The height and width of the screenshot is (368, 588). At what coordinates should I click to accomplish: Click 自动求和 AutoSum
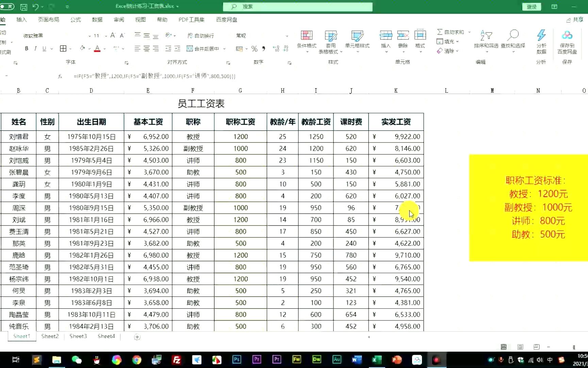(x=451, y=32)
